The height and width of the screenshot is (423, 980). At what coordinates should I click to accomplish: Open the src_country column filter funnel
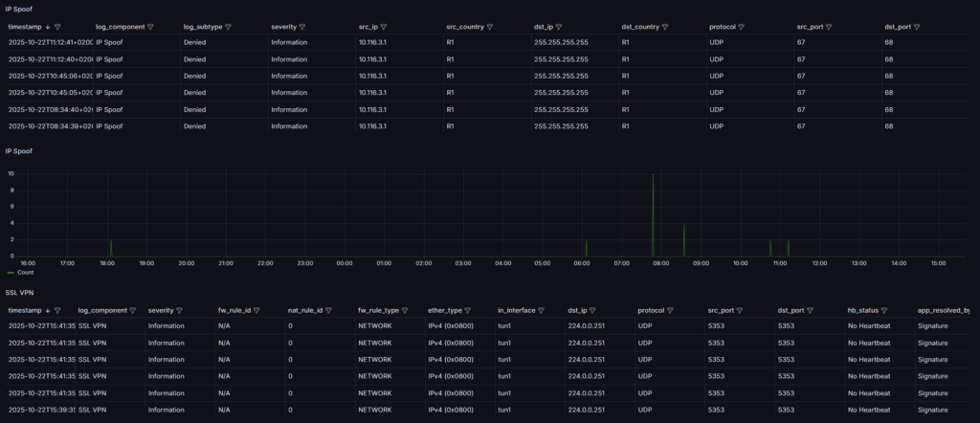(490, 27)
